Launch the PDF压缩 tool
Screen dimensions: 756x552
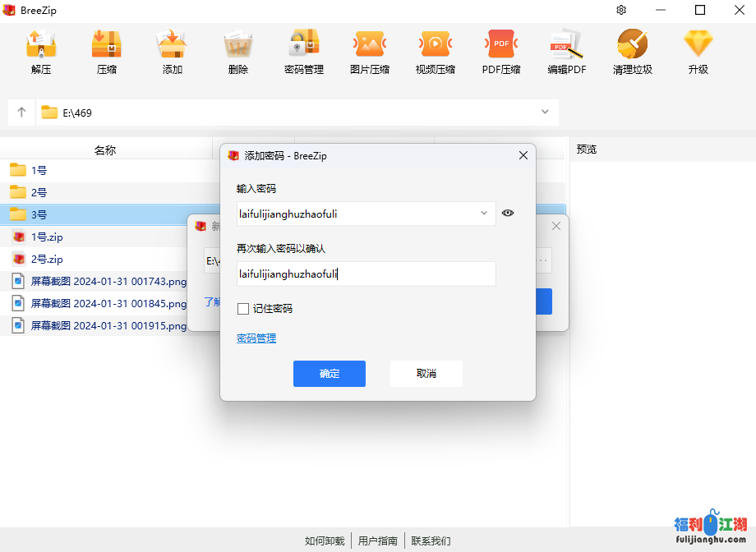(501, 45)
